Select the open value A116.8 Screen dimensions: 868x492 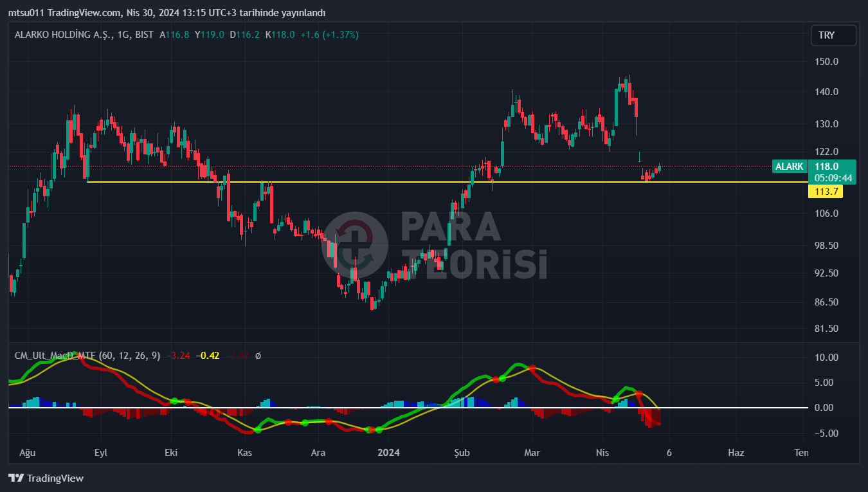tap(175, 35)
